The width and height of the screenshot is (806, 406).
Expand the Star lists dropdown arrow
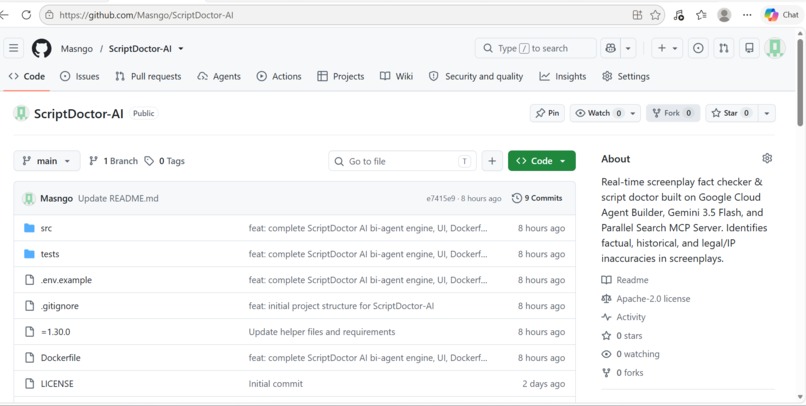pos(766,113)
